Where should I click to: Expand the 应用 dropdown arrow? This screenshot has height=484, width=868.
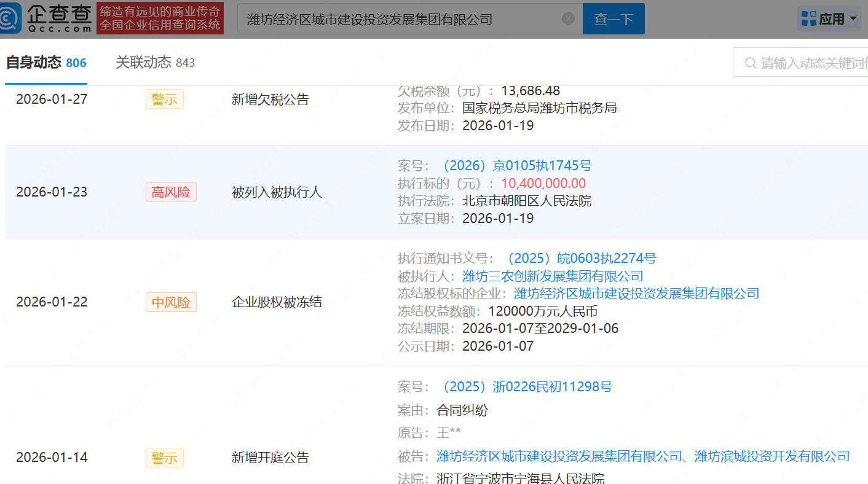click(x=853, y=18)
